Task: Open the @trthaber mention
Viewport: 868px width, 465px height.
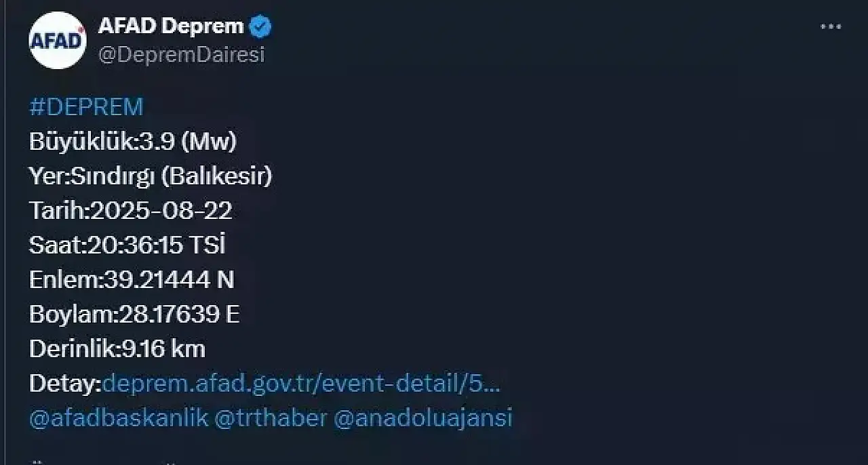Action: [271, 418]
